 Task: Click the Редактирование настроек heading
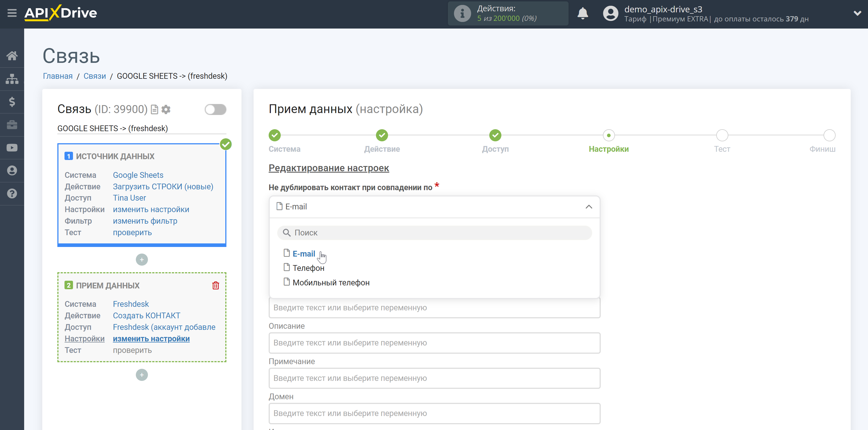tap(328, 168)
